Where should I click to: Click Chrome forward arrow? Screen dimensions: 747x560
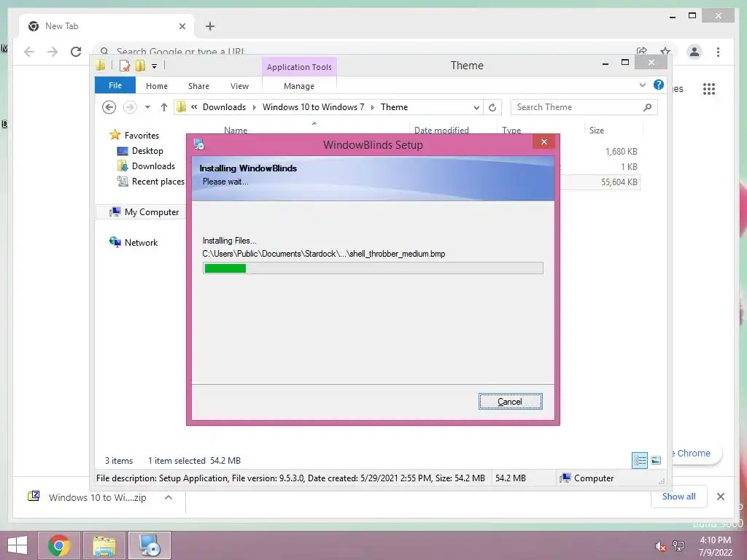tap(53, 52)
